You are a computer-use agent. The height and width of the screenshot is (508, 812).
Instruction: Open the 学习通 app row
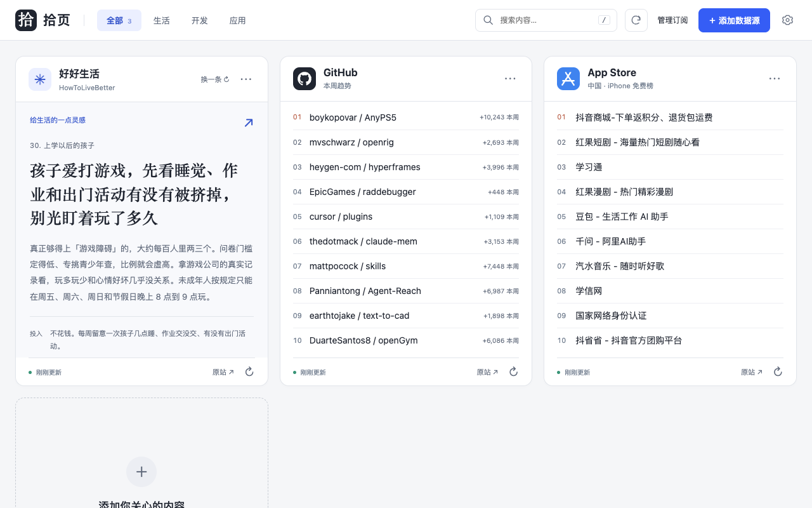coord(670,167)
